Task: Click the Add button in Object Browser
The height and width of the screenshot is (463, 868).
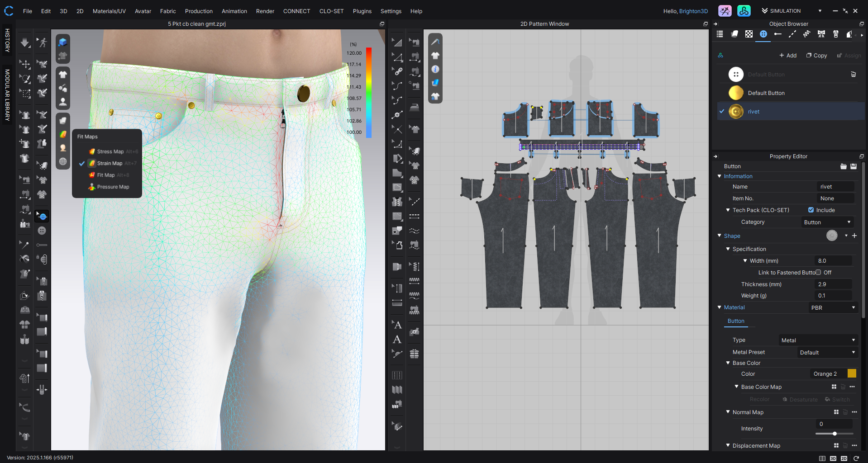Action: tap(787, 55)
